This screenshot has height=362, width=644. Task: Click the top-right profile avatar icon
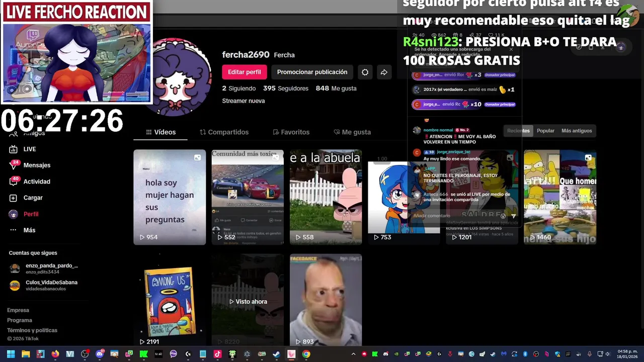(621, 47)
